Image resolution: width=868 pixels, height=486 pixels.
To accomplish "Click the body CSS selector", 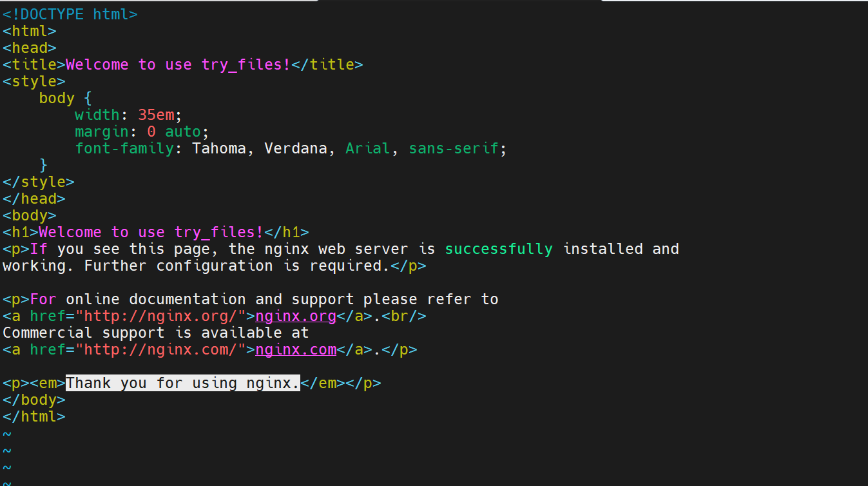I will pyautogui.click(x=57, y=98).
